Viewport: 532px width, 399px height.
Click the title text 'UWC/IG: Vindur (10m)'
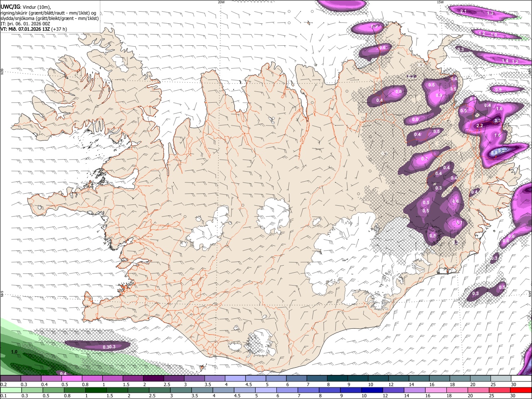(x=26, y=6)
